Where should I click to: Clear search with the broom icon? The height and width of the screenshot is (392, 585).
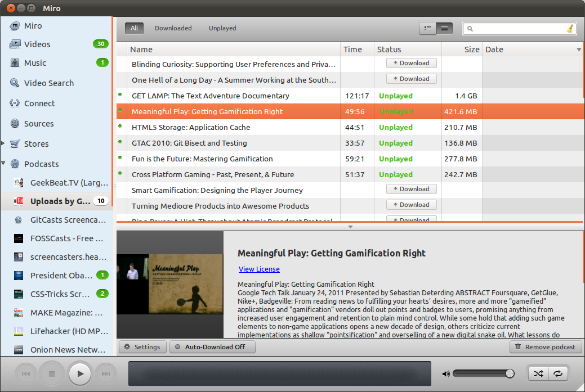click(x=570, y=28)
